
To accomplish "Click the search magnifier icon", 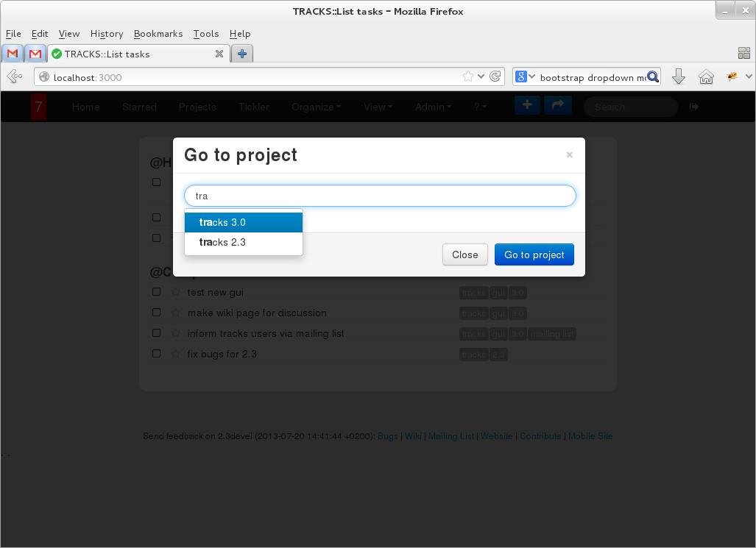I will point(652,76).
